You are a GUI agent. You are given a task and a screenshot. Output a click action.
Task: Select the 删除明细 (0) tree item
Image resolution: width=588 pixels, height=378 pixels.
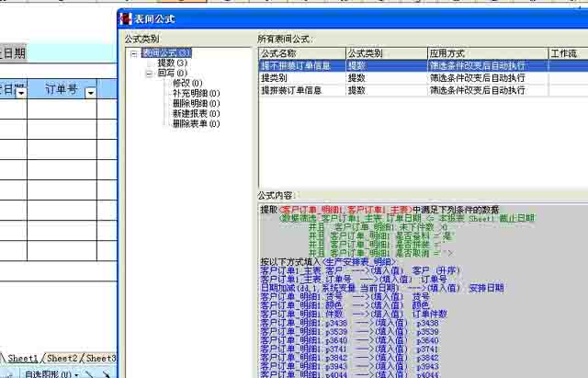click(x=196, y=104)
